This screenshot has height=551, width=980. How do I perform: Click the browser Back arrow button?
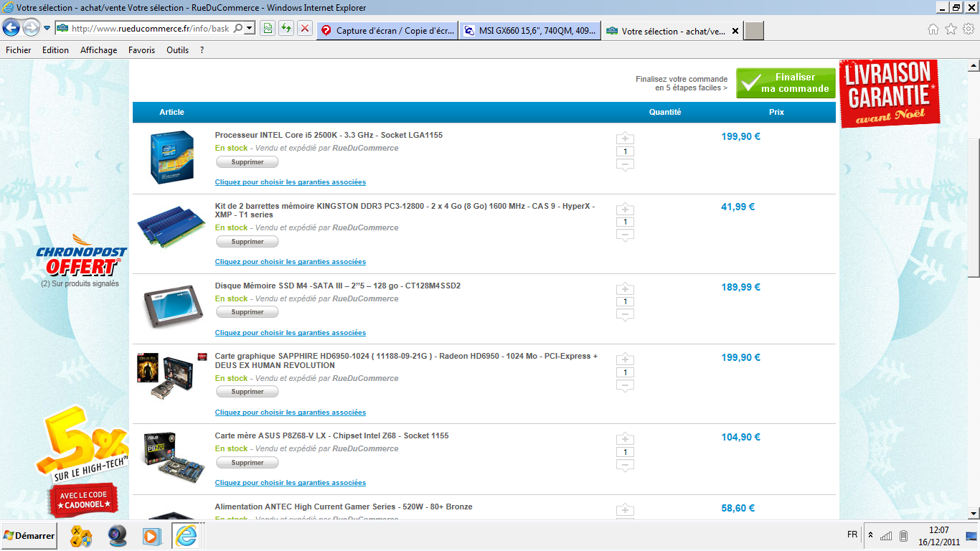tap(11, 28)
